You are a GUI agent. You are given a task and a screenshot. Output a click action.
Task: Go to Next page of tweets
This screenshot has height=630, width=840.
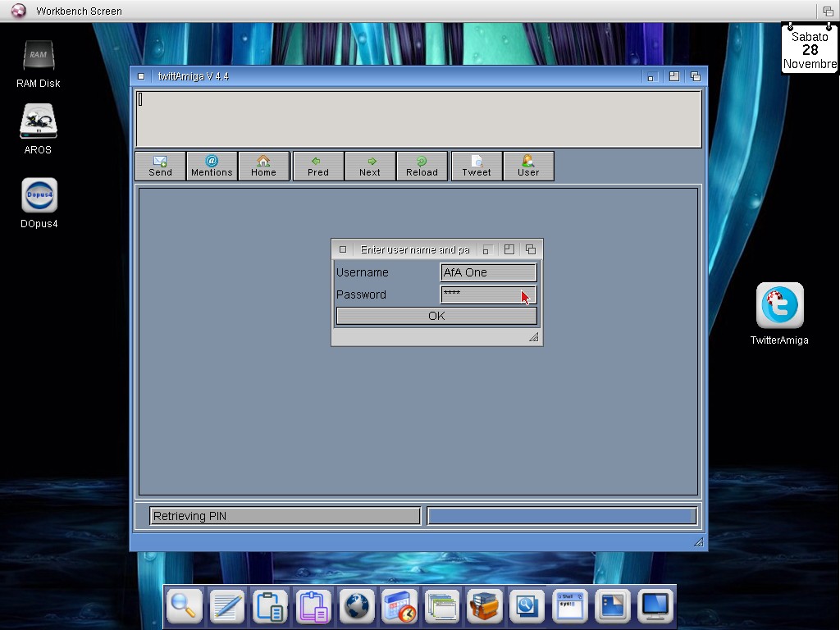pos(370,166)
